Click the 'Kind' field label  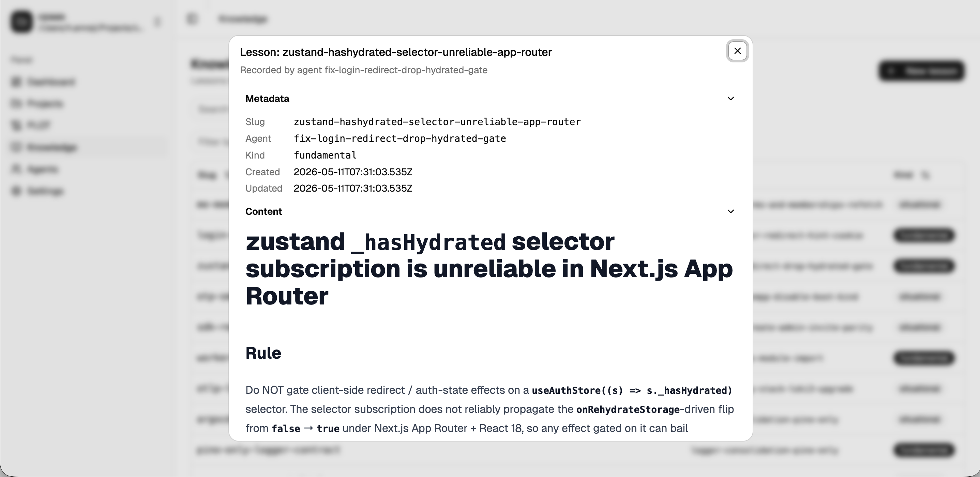click(255, 155)
